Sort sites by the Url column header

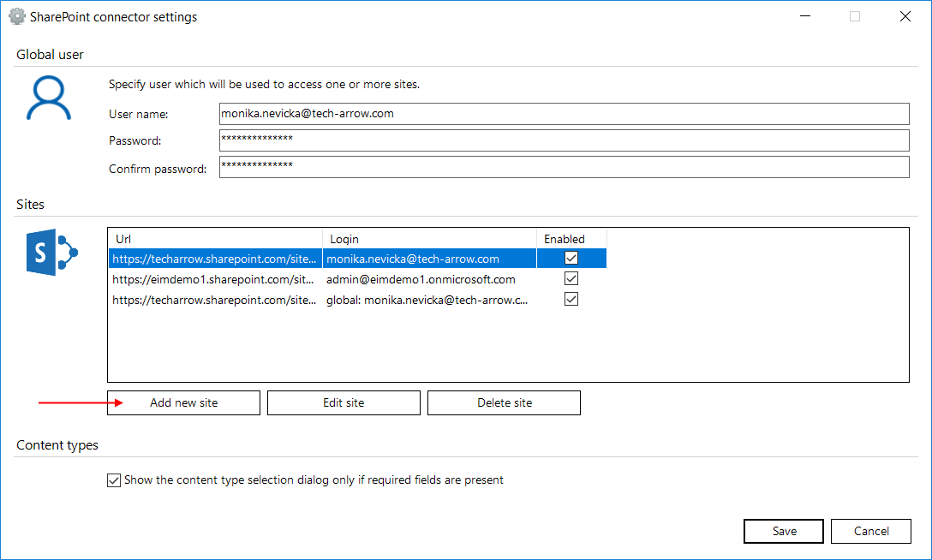pyautogui.click(x=214, y=239)
